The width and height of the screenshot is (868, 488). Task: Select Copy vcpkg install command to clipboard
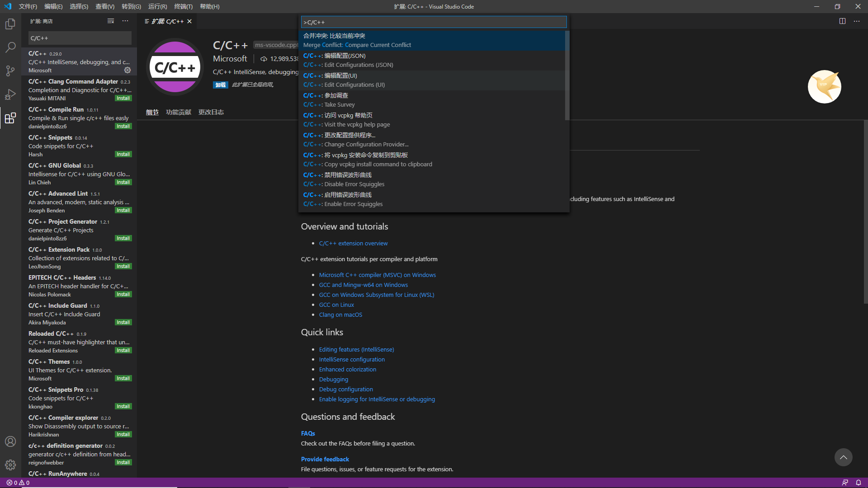coord(432,160)
